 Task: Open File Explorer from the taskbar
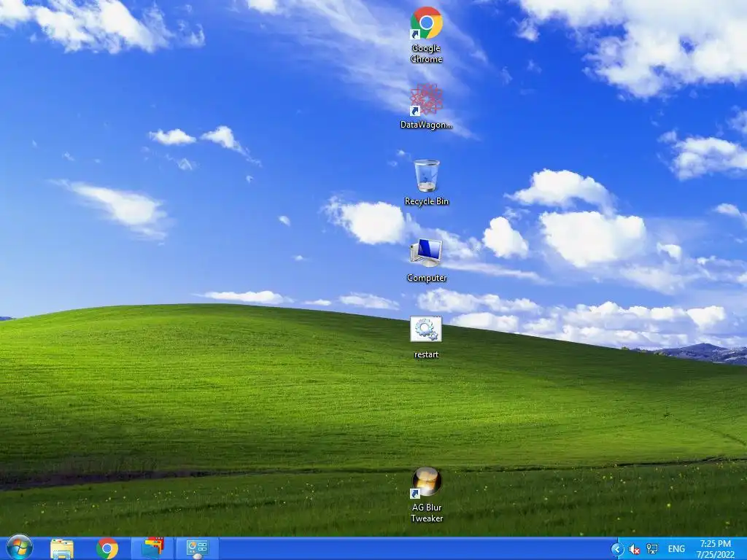62,549
